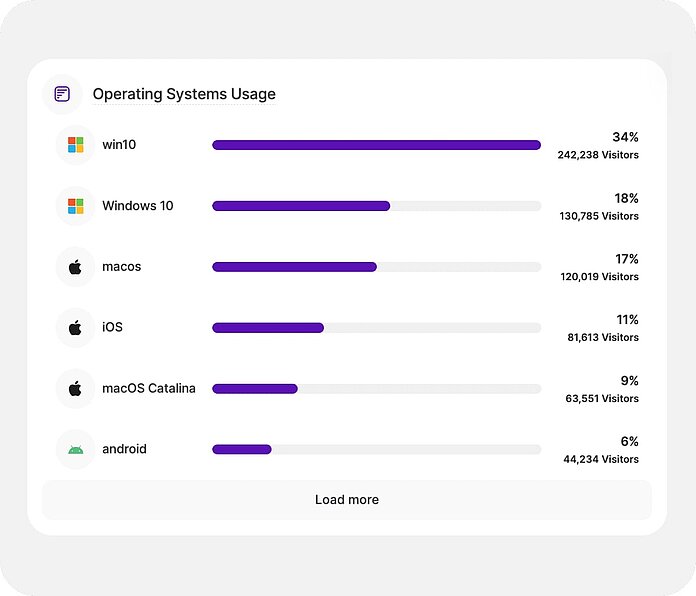Click the iOS usage progress bar
The image size is (696, 596).
[376, 327]
